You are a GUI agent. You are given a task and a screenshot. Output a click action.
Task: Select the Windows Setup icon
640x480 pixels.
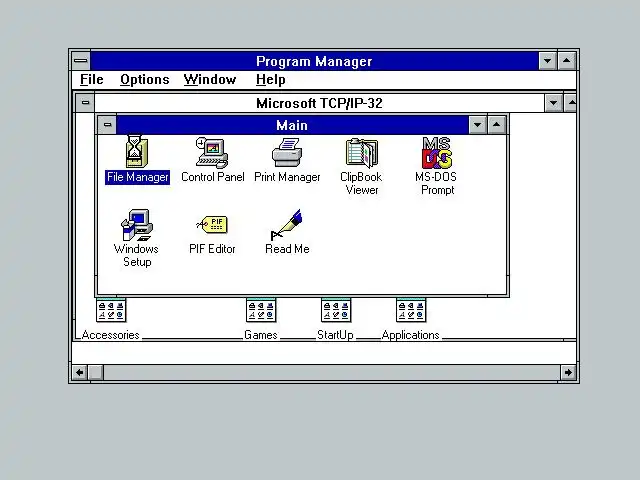coord(137,225)
